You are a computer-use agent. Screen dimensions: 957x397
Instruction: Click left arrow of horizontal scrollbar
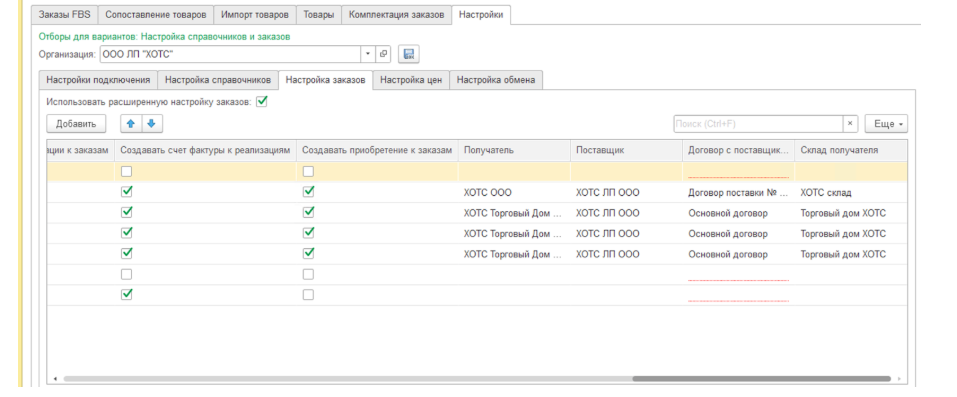(x=56, y=379)
